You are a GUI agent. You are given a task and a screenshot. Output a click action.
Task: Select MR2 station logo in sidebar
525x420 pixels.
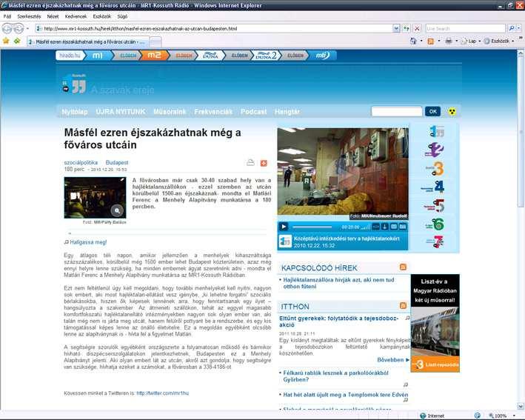[435, 150]
